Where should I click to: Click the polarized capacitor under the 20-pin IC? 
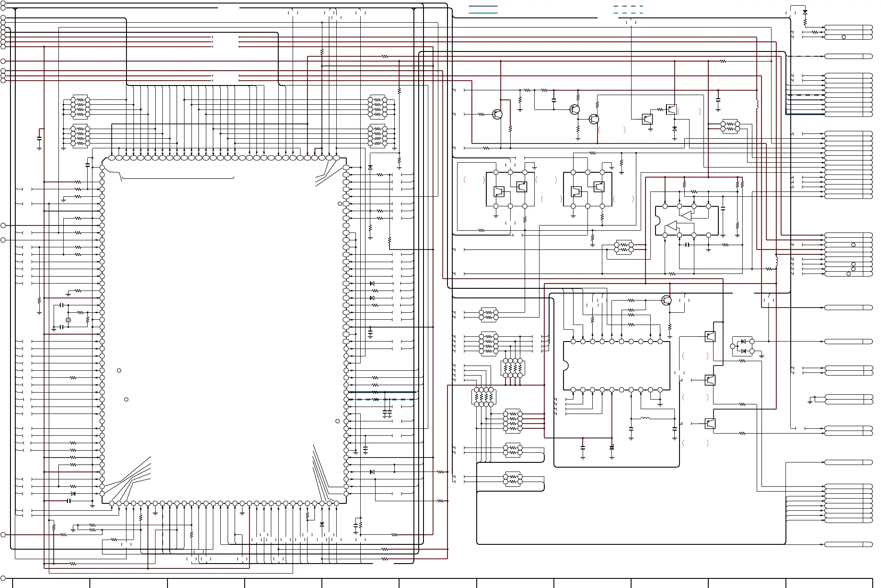click(612, 448)
